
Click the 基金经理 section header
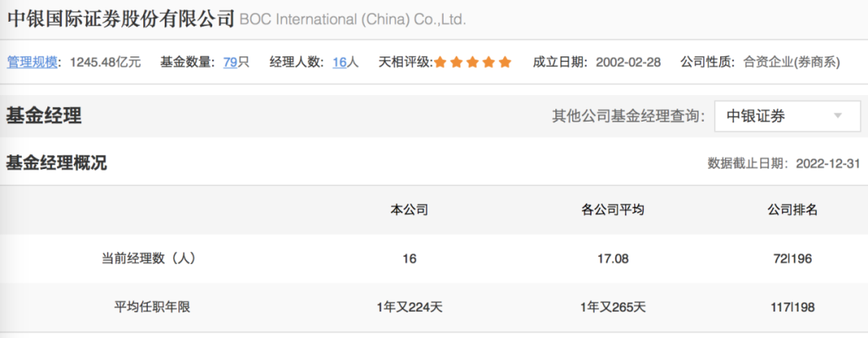tap(44, 116)
